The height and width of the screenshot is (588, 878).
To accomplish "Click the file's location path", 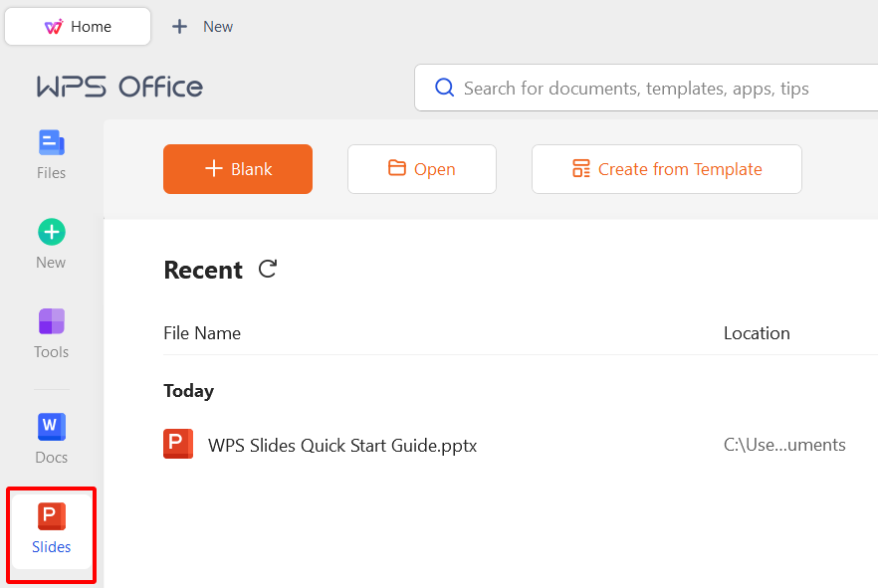I will 784,445.
